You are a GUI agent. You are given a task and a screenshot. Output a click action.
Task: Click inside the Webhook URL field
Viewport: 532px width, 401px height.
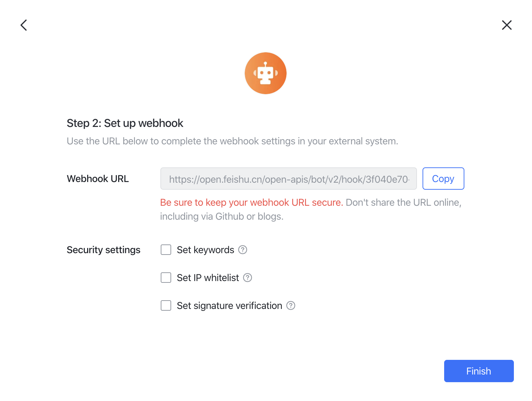pos(288,179)
